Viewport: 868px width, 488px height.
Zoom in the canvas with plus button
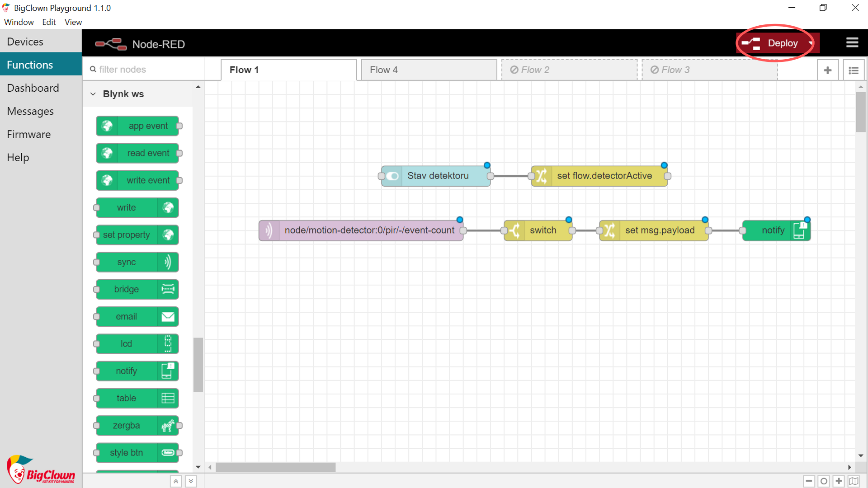click(x=839, y=481)
